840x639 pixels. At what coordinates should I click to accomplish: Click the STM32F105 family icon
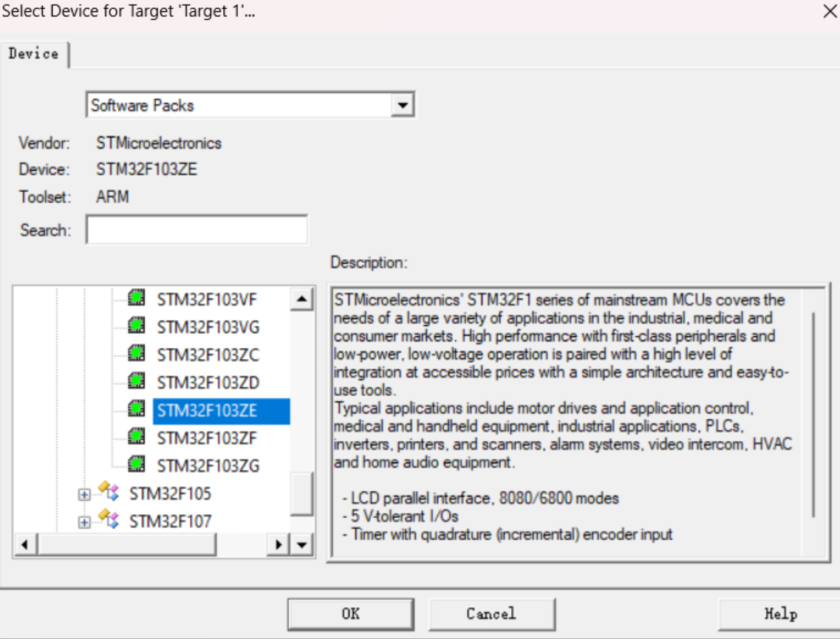[109, 491]
